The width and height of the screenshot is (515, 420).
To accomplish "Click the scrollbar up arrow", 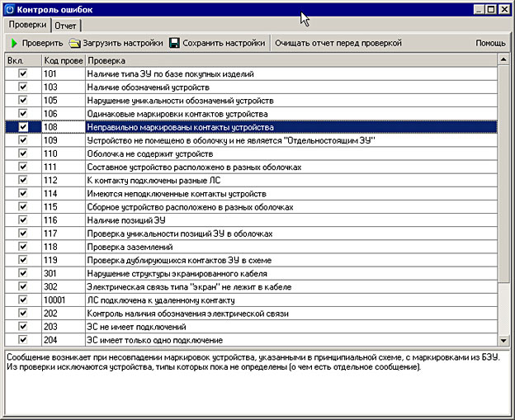I will [x=503, y=59].
